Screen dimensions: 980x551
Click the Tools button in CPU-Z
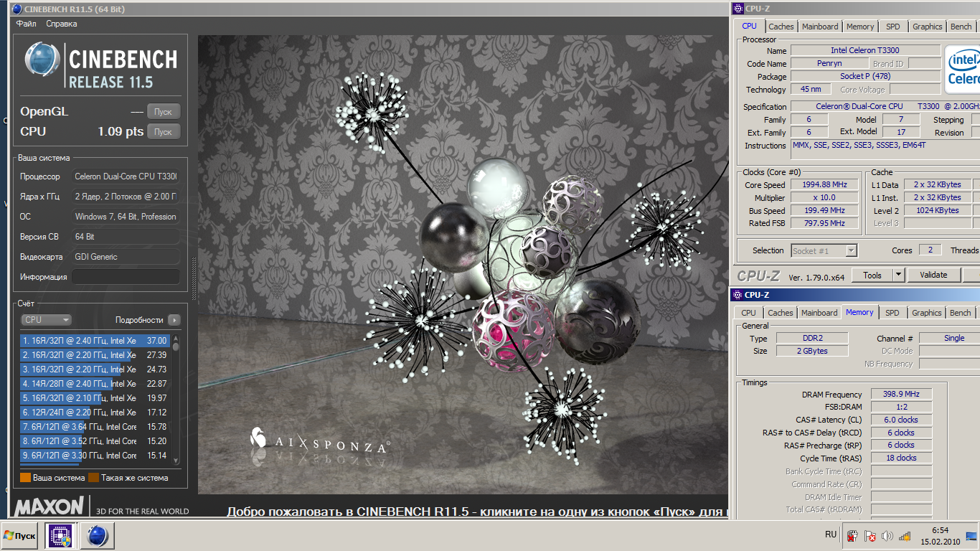pos(872,275)
